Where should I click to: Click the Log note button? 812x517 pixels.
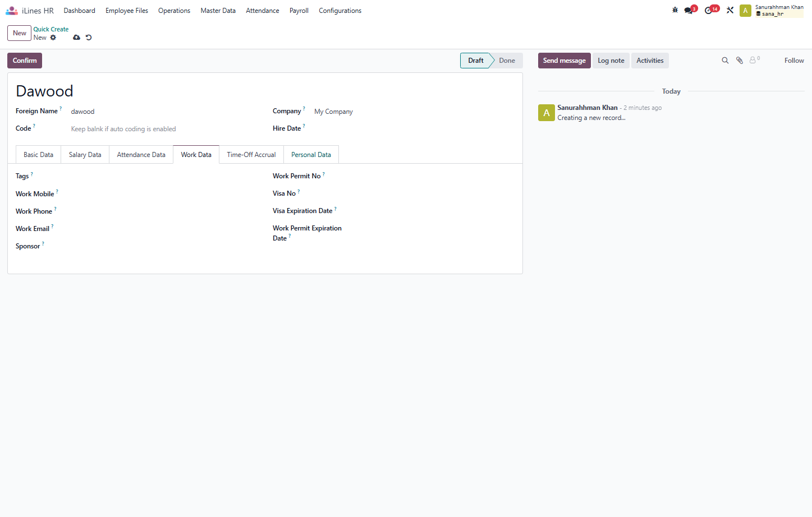pos(611,61)
